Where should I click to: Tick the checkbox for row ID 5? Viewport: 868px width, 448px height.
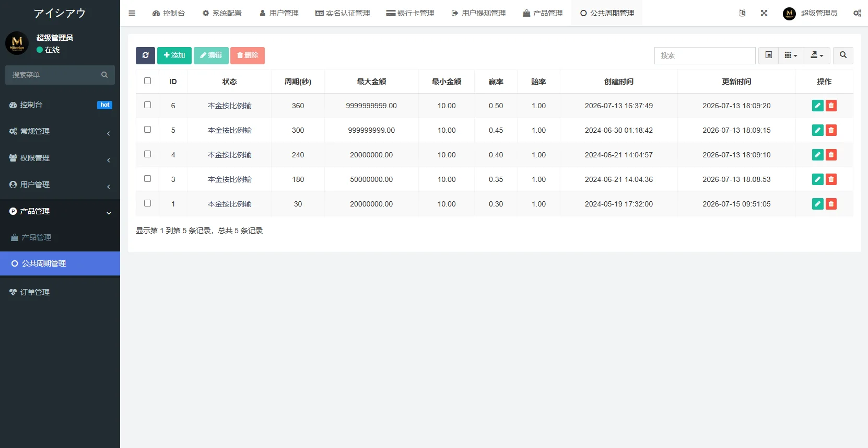pos(147,130)
